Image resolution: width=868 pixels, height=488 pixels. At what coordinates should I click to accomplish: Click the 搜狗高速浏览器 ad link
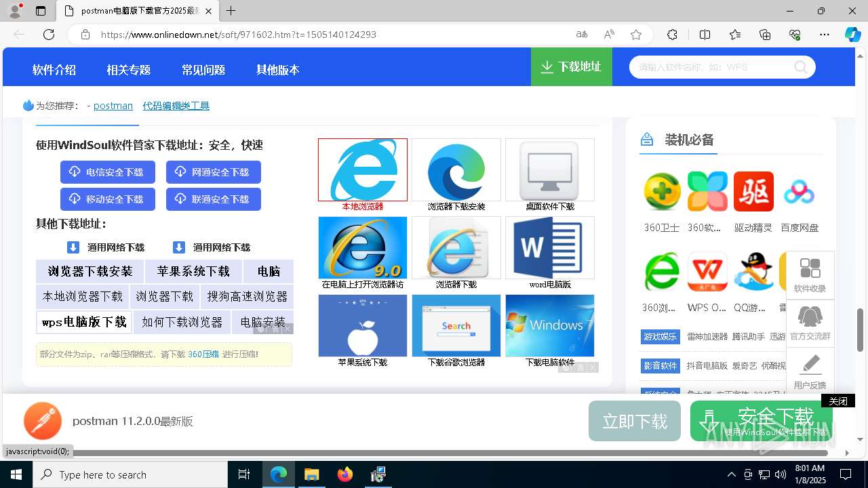(x=248, y=296)
